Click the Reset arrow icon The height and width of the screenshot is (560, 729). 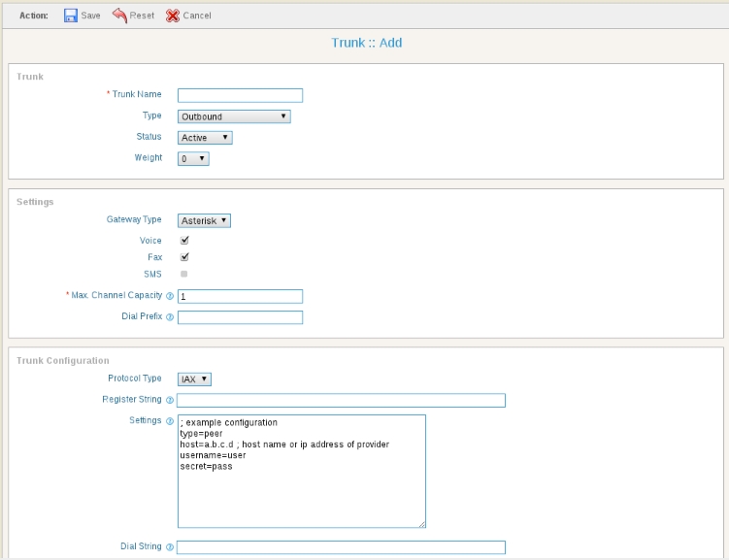click(x=119, y=16)
